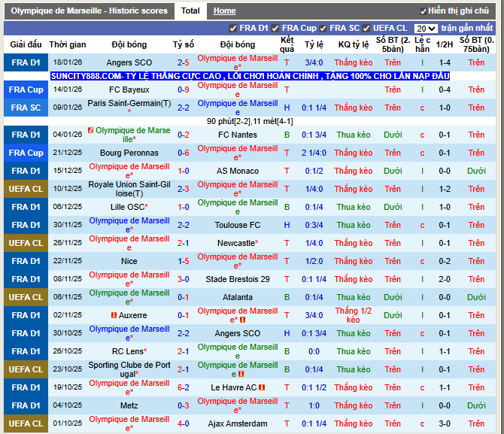Click the 1-5 score of the Nice match
Image resolution: width=504 pixels, height=434 pixels.
tap(184, 261)
